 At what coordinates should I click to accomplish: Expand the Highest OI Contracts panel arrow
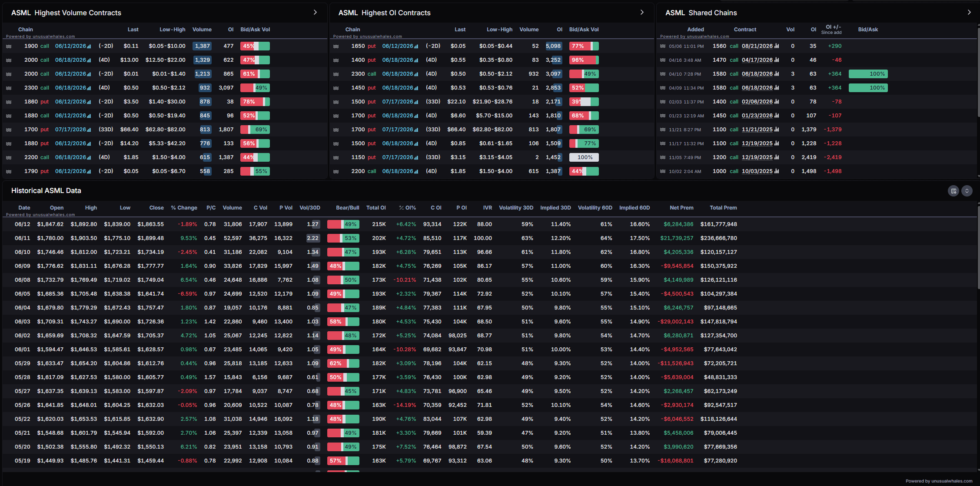[642, 13]
